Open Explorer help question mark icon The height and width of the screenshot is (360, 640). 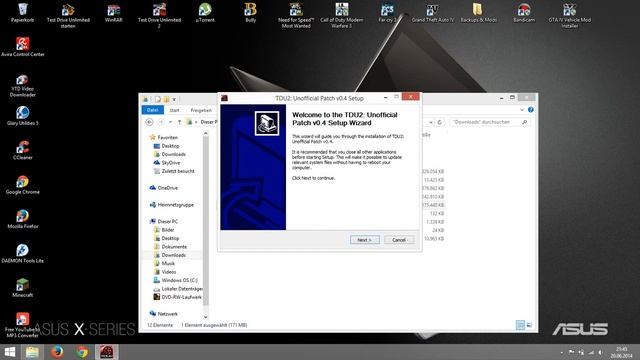(x=531, y=110)
